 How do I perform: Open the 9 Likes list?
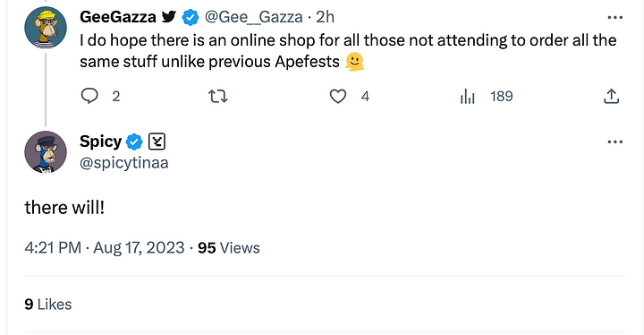coord(48,305)
